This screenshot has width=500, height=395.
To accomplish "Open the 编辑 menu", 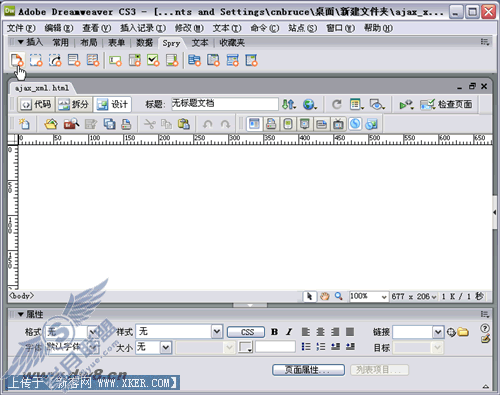I will pyautogui.click(x=59, y=28).
